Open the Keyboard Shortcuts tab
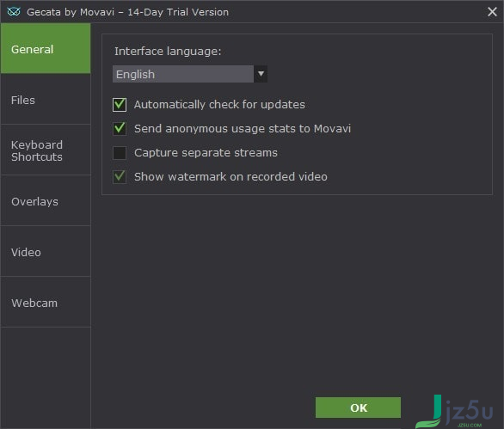Viewport: 504px width, 429px height. click(x=46, y=150)
